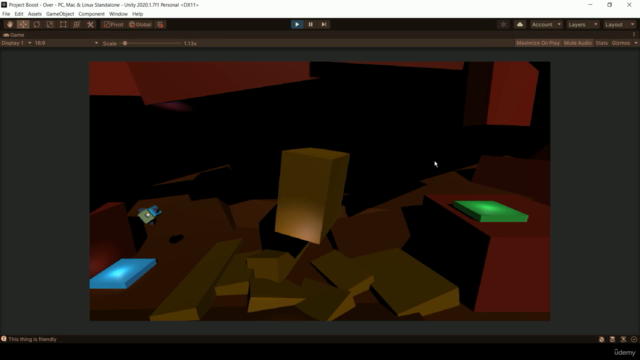This screenshot has height=360, width=640.
Task: Open the Help menu
Action: click(x=138, y=14)
